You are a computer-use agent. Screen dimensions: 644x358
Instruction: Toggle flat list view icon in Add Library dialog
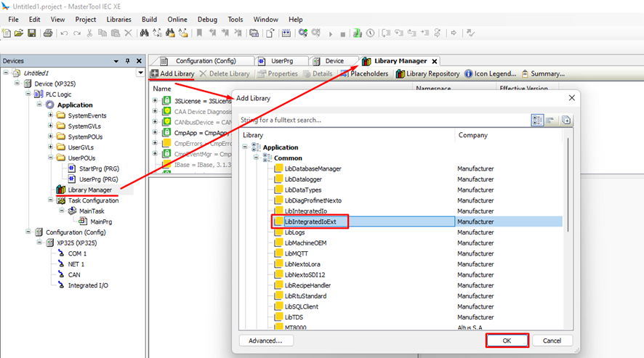pyautogui.click(x=550, y=120)
